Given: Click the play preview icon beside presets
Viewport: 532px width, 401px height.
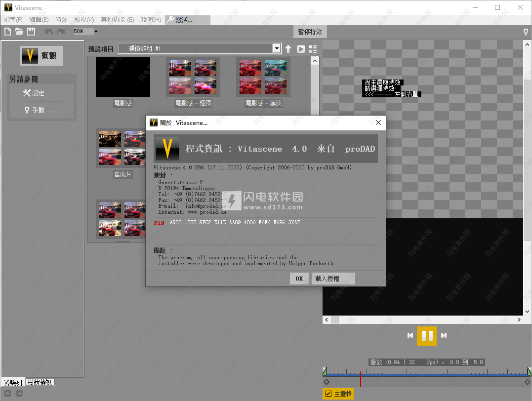Looking at the screenshot, I should point(300,49).
